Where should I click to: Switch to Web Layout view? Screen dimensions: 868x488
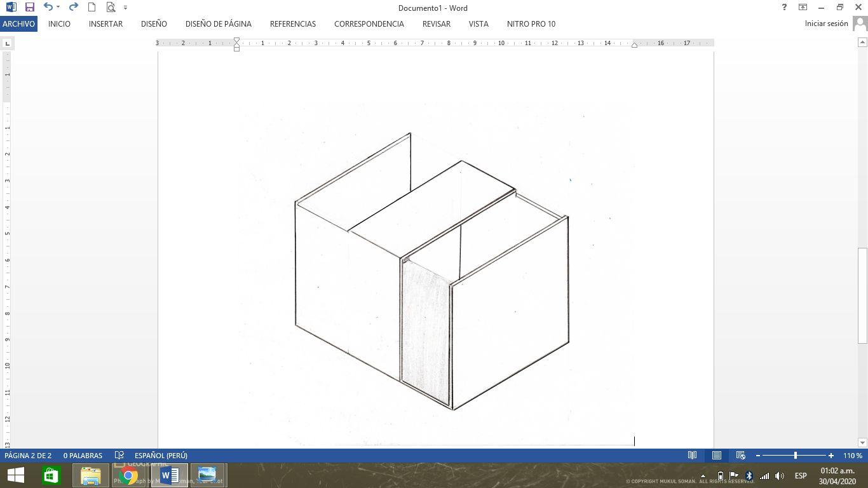coord(740,456)
